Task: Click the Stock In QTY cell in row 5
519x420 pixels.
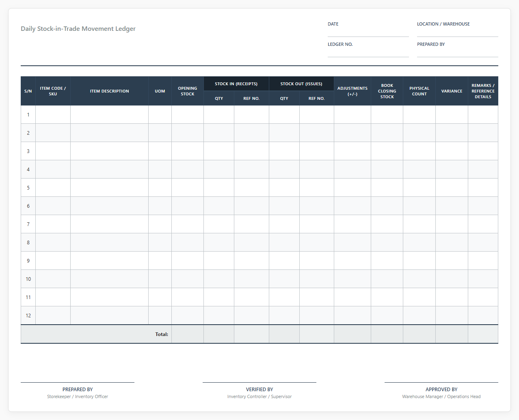Action: point(219,187)
